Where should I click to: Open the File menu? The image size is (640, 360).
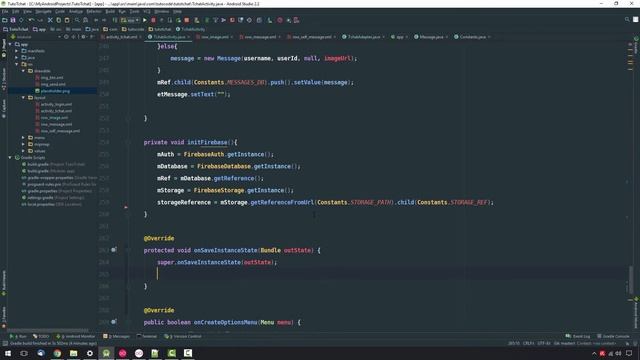5,11
